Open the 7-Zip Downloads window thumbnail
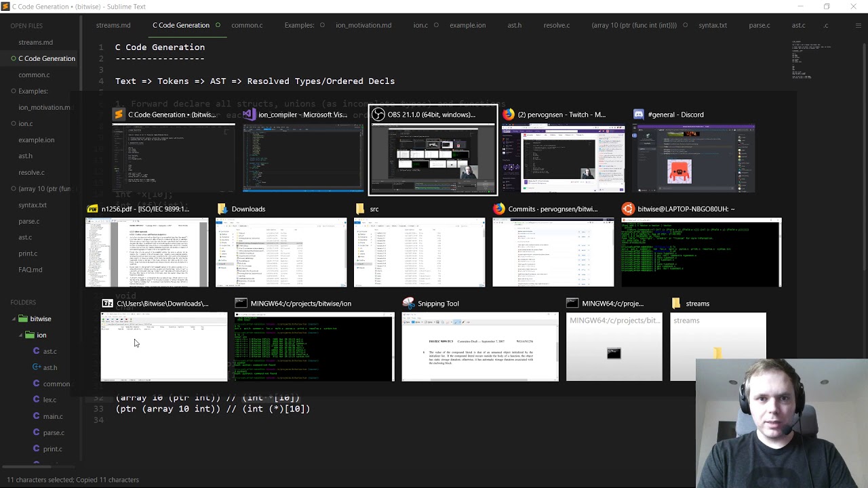The image size is (868, 488). point(164,347)
